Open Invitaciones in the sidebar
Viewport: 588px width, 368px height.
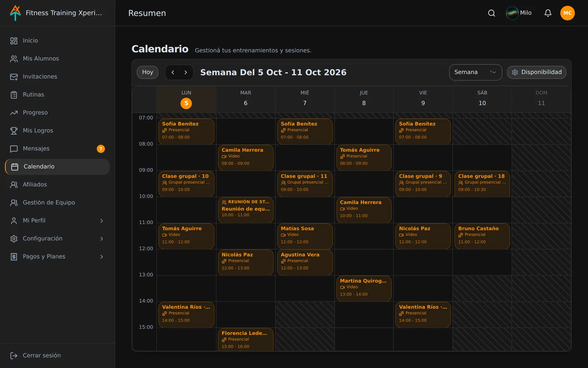57,77
